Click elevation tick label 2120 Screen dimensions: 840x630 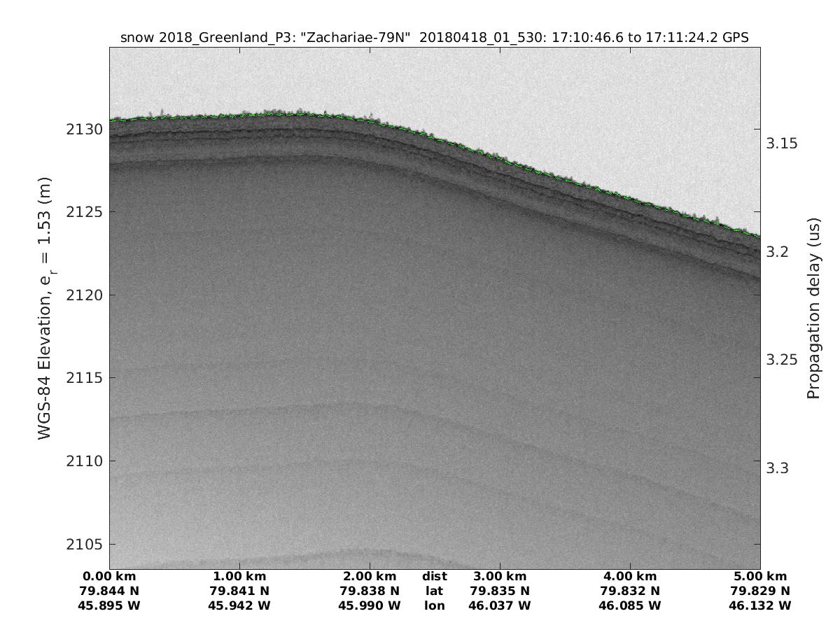pos(85,295)
